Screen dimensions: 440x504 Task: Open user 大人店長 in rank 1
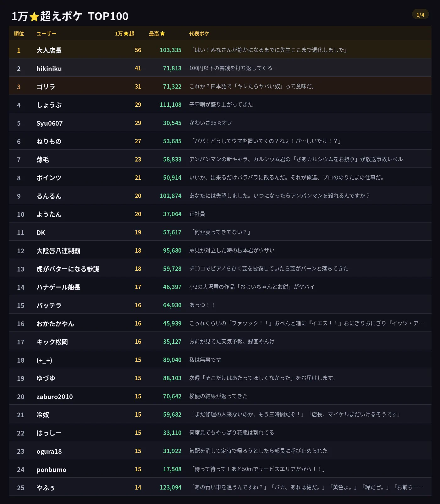[49, 50]
